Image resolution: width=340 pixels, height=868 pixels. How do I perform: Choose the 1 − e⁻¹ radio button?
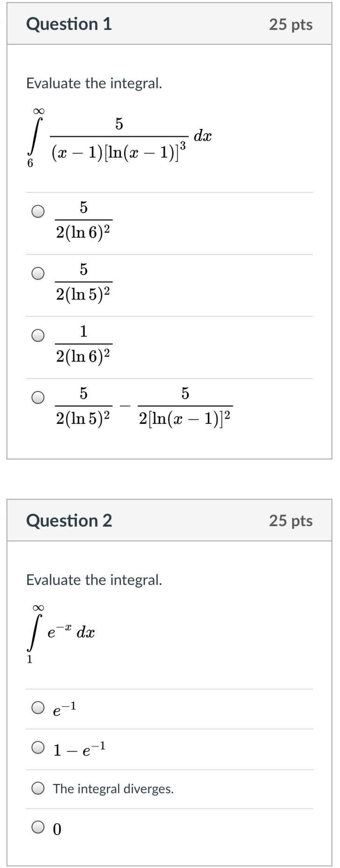(38, 747)
